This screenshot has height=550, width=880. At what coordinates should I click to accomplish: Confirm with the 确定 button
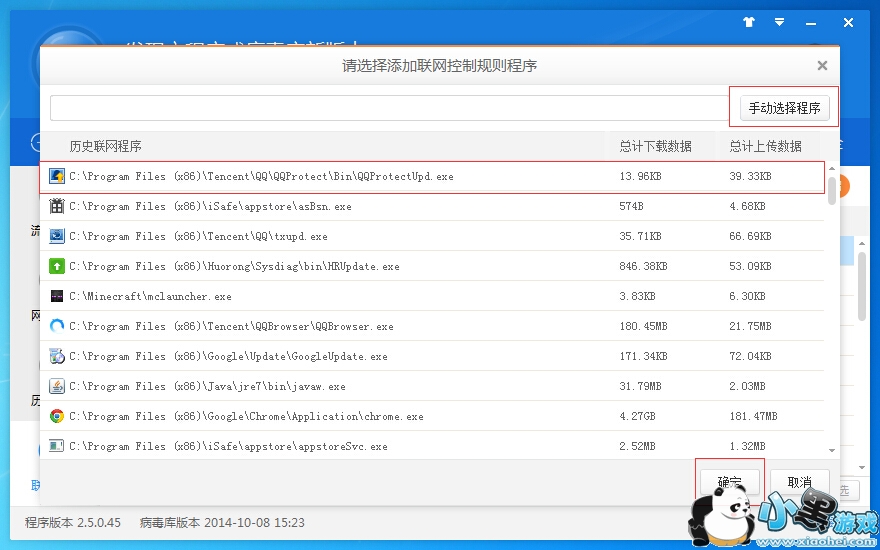point(730,482)
